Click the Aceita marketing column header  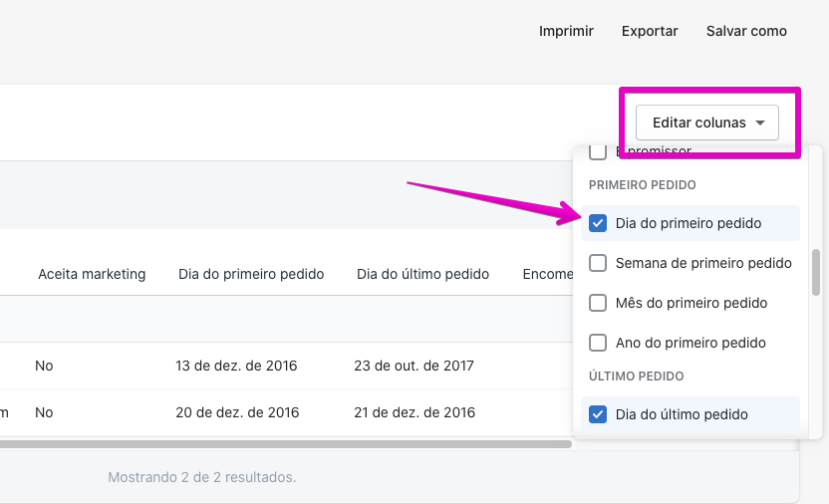(92, 274)
